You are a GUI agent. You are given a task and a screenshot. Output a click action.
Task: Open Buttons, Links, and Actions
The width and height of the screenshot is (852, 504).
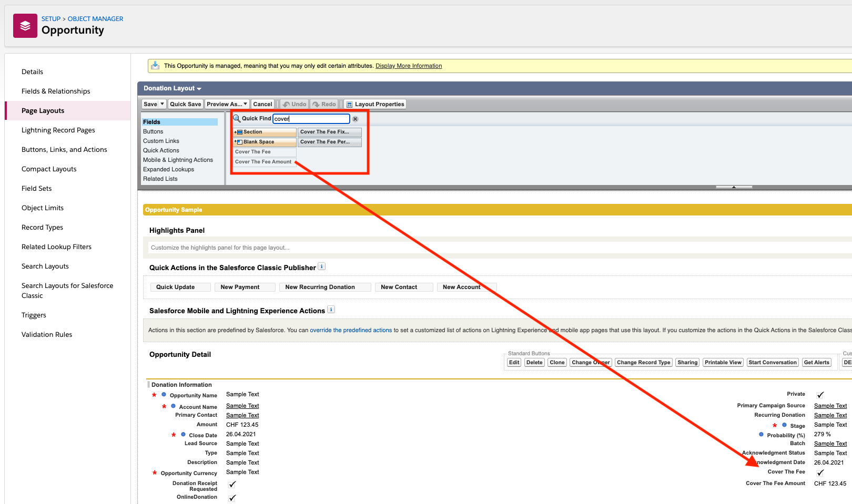tap(64, 149)
